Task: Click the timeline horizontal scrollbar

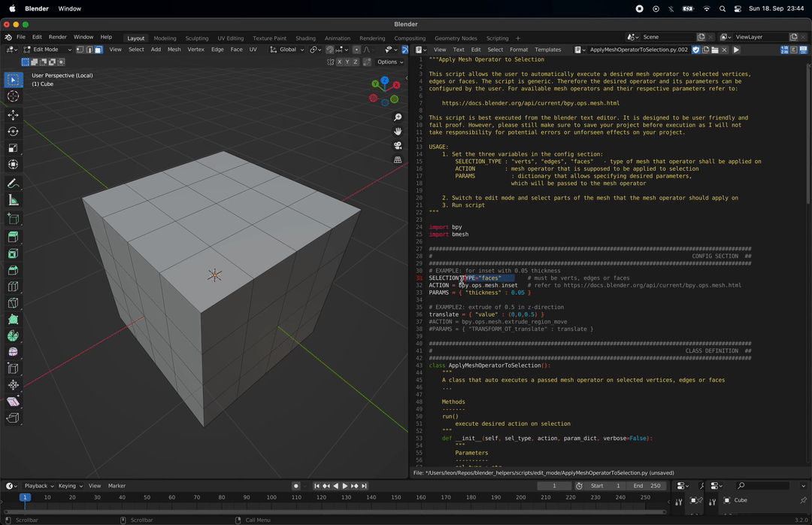Action: click(334, 511)
